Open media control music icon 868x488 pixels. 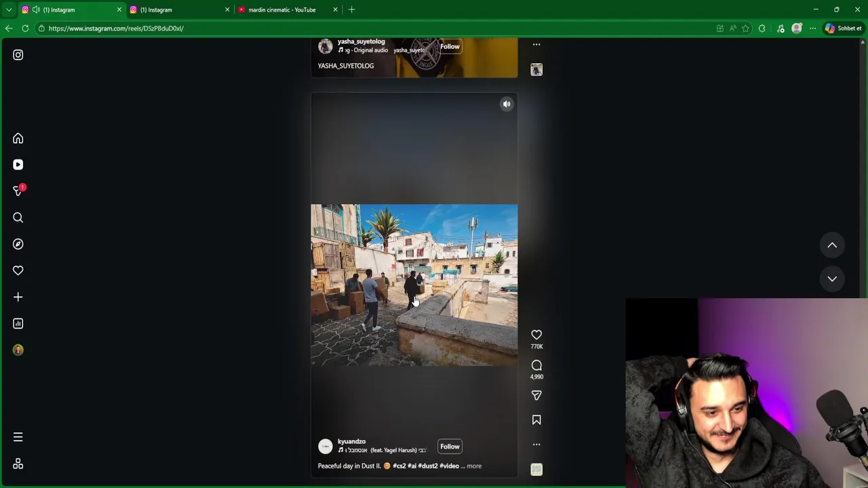point(781,28)
